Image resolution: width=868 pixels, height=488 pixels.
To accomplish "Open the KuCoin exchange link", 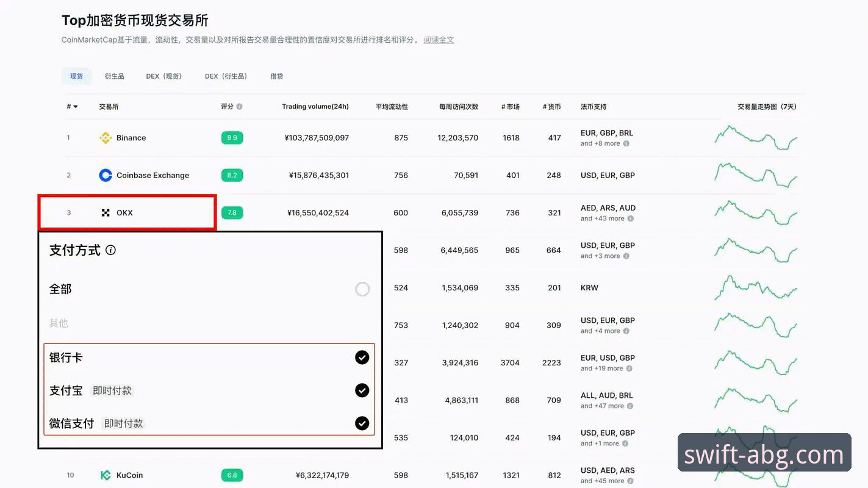I will (x=129, y=475).
